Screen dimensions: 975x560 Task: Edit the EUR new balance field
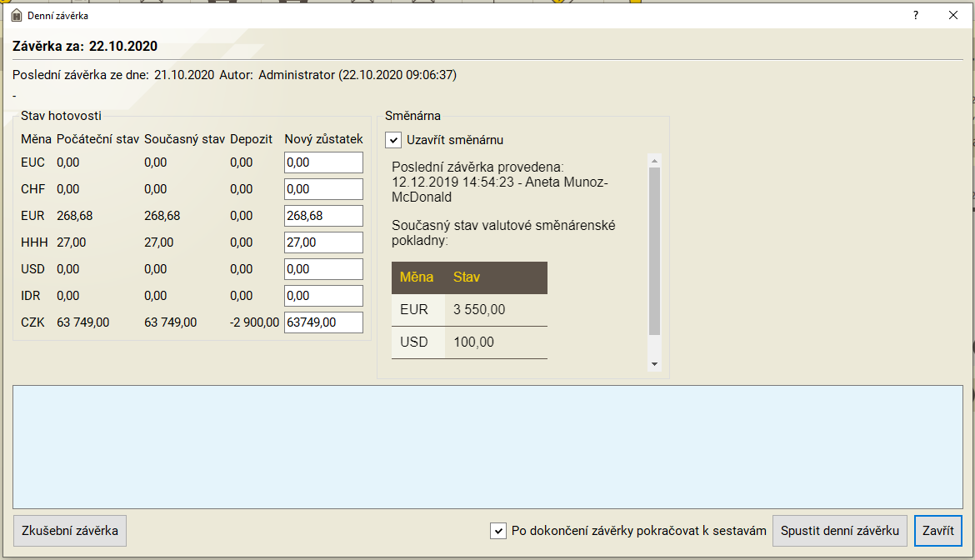click(x=323, y=216)
